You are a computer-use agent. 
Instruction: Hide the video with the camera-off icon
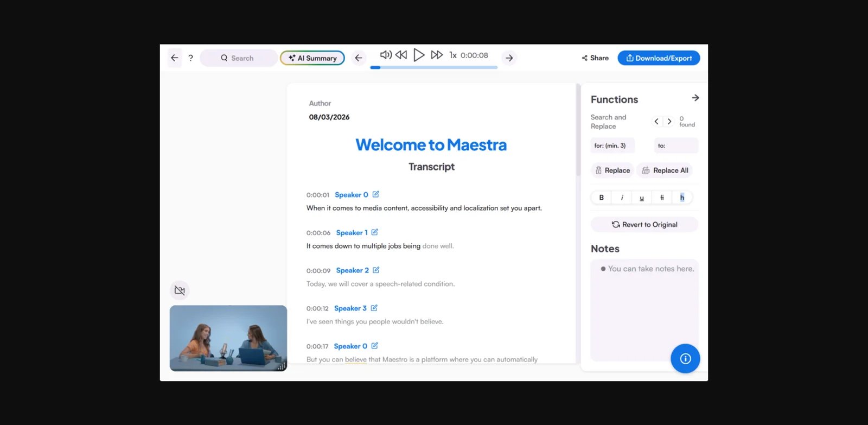click(180, 290)
